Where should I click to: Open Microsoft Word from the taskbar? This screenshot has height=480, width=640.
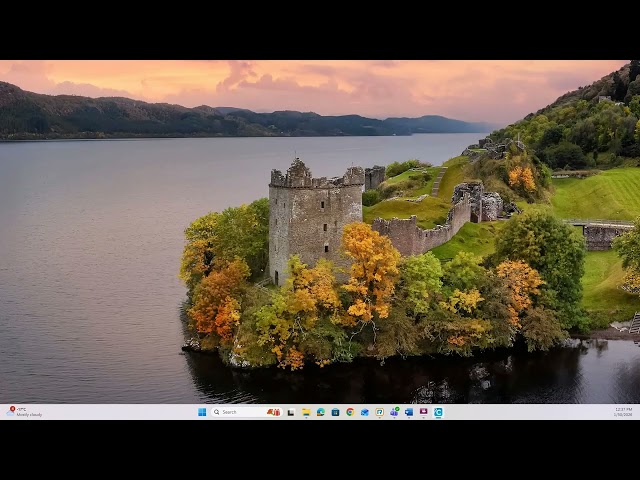[409, 412]
